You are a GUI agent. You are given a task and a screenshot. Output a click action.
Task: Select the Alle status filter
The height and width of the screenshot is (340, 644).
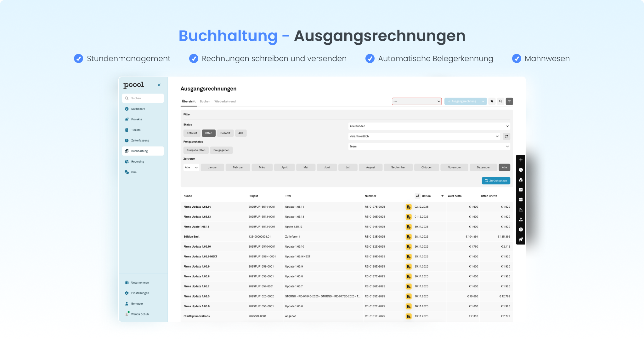click(241, 133)
